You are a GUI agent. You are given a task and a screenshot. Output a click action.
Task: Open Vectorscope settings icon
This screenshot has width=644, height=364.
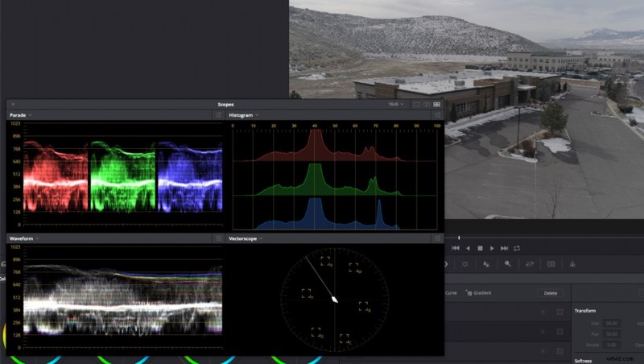(437, 238)
